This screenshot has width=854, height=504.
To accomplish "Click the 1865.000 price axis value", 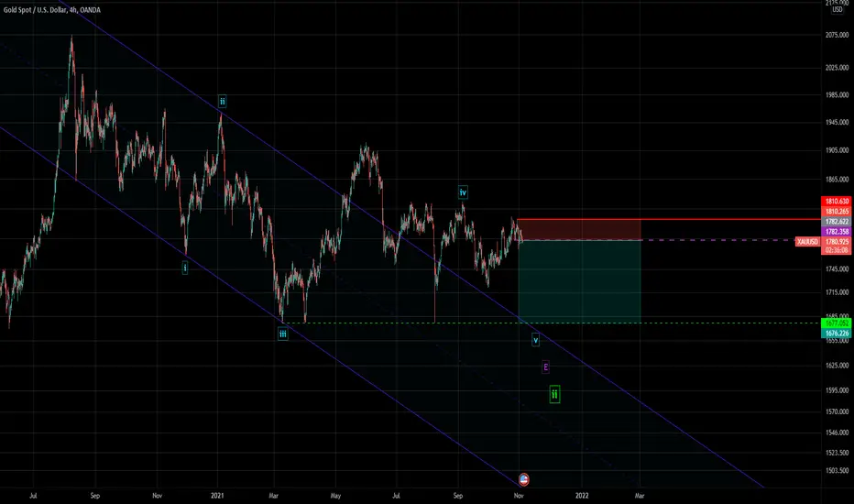I will [x=837, y=179].
